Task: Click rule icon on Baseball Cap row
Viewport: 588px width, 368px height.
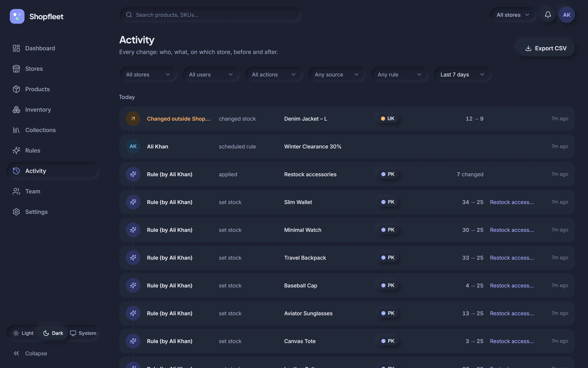Action: 133,285
